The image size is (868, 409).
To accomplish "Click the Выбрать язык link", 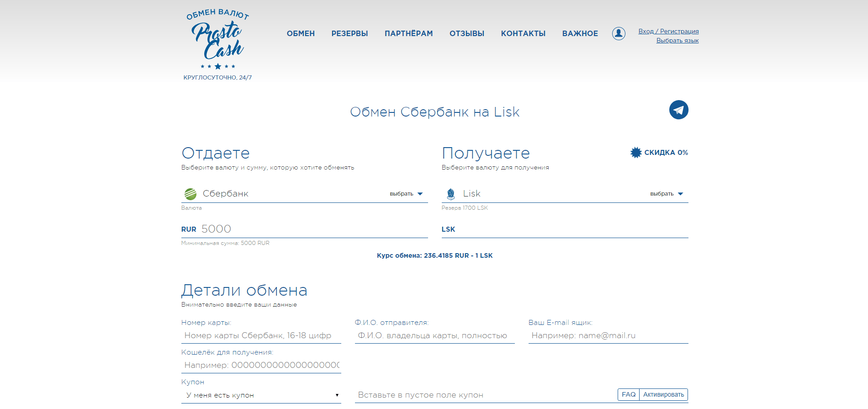I will (677, 40).
